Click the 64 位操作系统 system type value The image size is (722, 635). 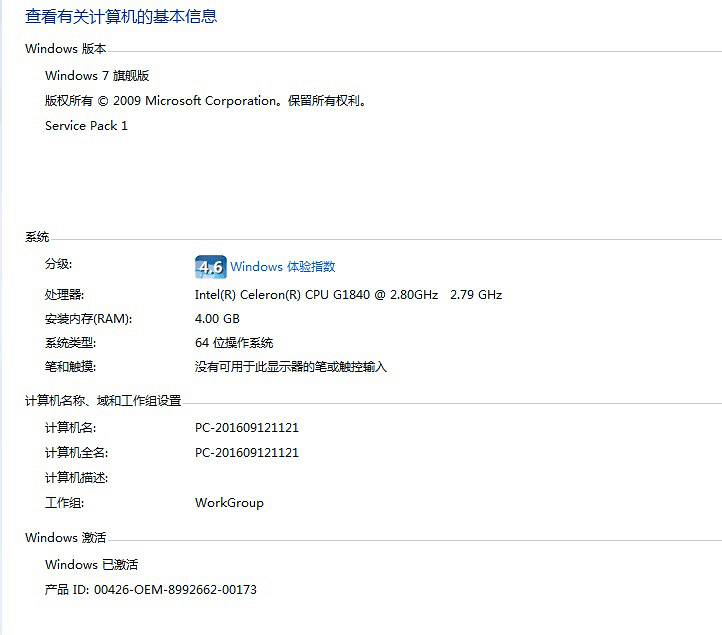point(234,343)
